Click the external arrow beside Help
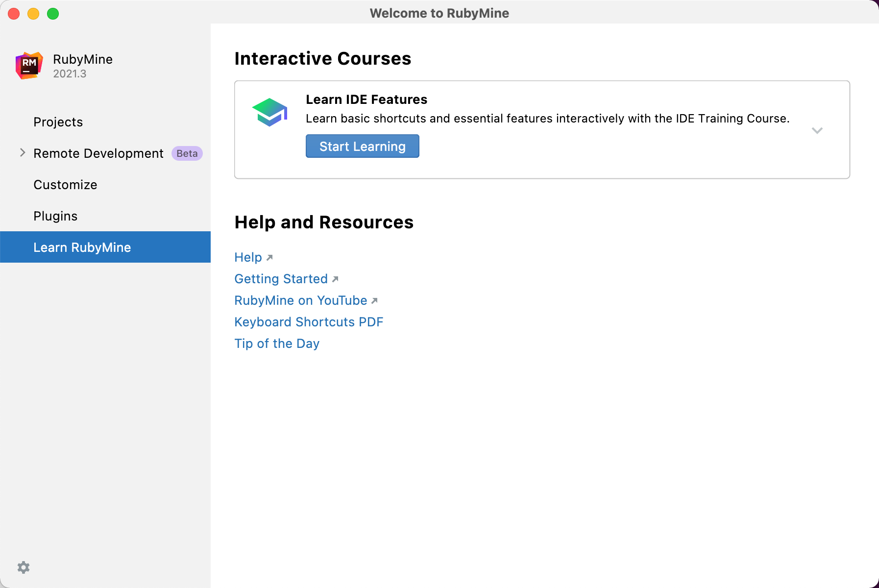879x588 pixels. (269, 257)
